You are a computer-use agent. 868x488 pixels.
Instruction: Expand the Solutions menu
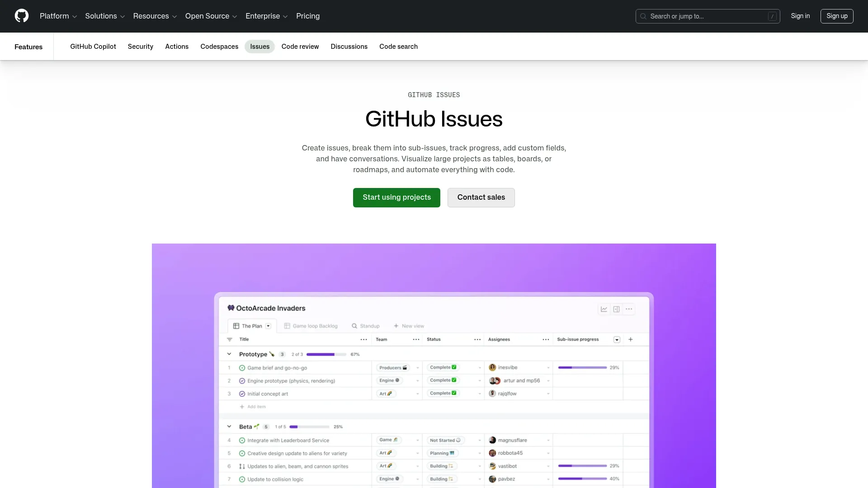[x=105, y=16]
